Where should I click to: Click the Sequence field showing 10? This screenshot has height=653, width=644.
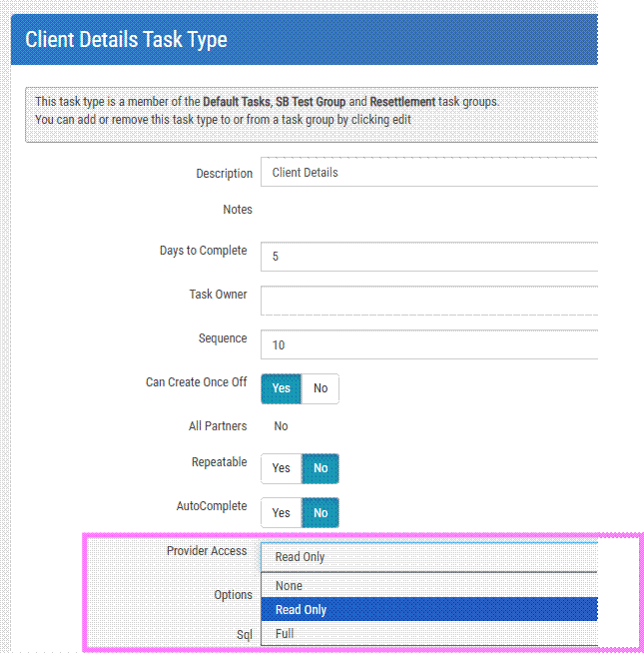[x=429, y=344]
